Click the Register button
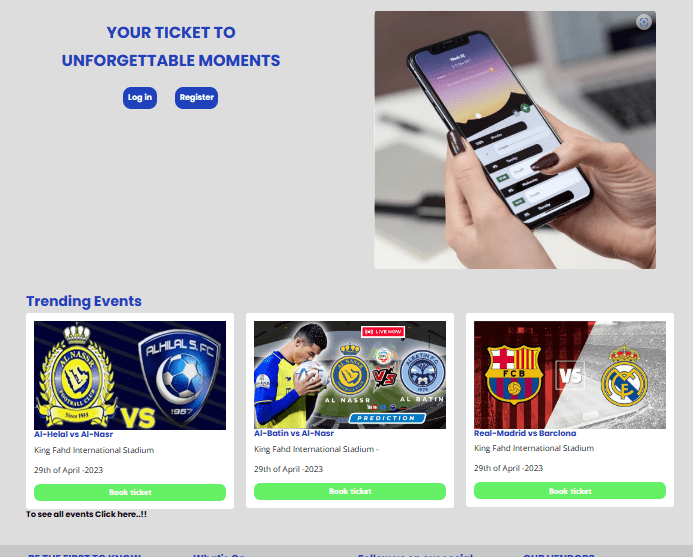693x557 pixels. 196,98
